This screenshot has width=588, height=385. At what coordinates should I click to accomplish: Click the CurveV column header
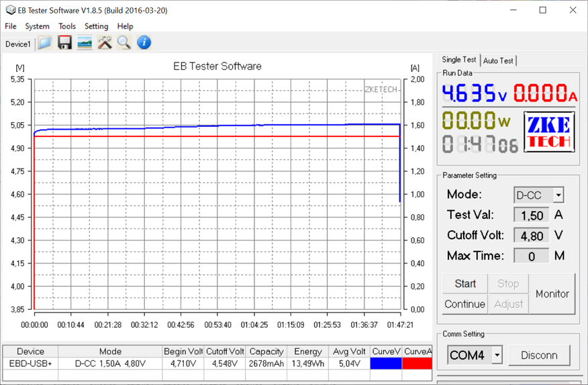point(386,351)
